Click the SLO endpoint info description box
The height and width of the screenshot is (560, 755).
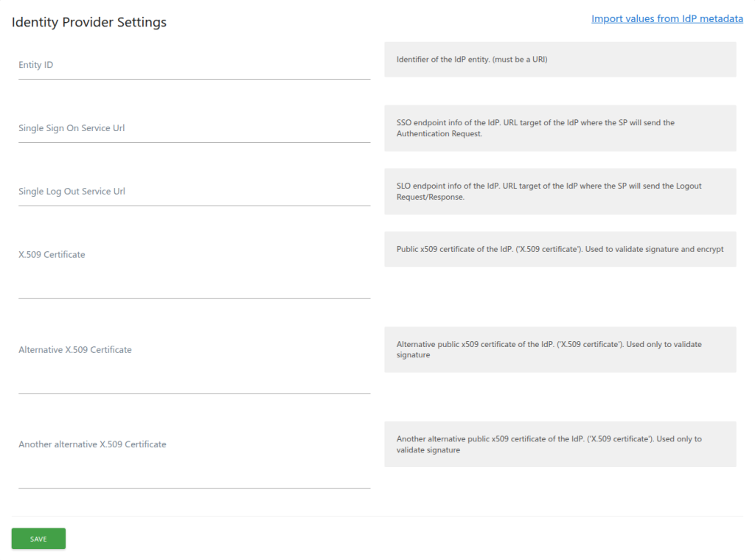click(560, 192)
